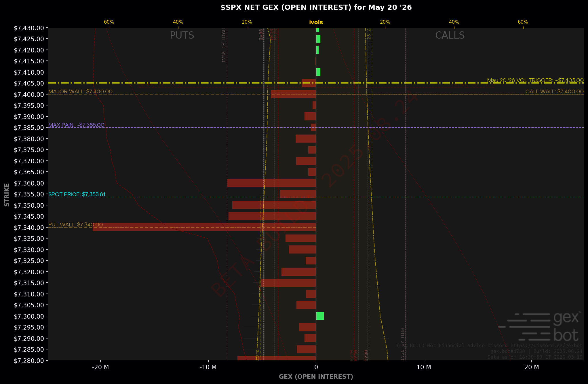Viewport: 588px width, 384px height.
Task: Click the $7,345.00 strike label
Action: coord(29,216)
